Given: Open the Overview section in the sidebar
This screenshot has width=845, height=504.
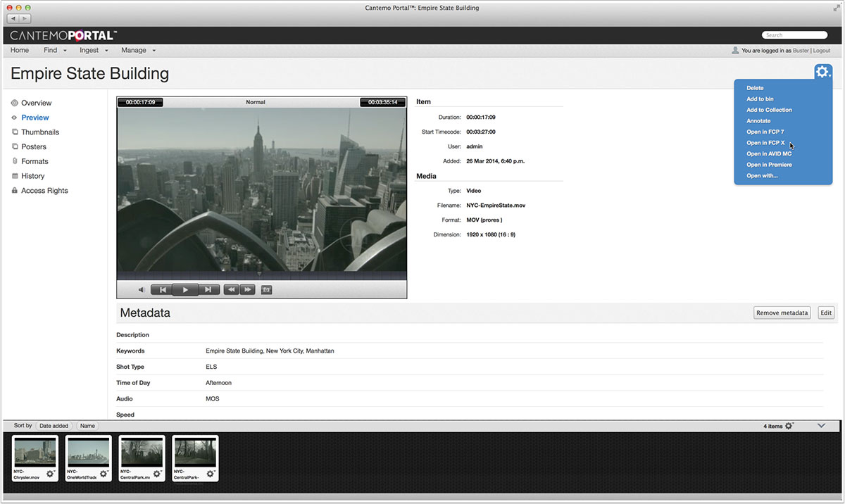Looking at the screenshot, I should (36, 103).
